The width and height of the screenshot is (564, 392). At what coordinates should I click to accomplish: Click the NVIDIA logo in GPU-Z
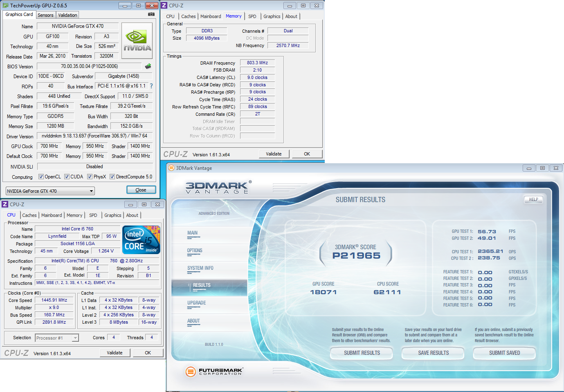[137, 41]
